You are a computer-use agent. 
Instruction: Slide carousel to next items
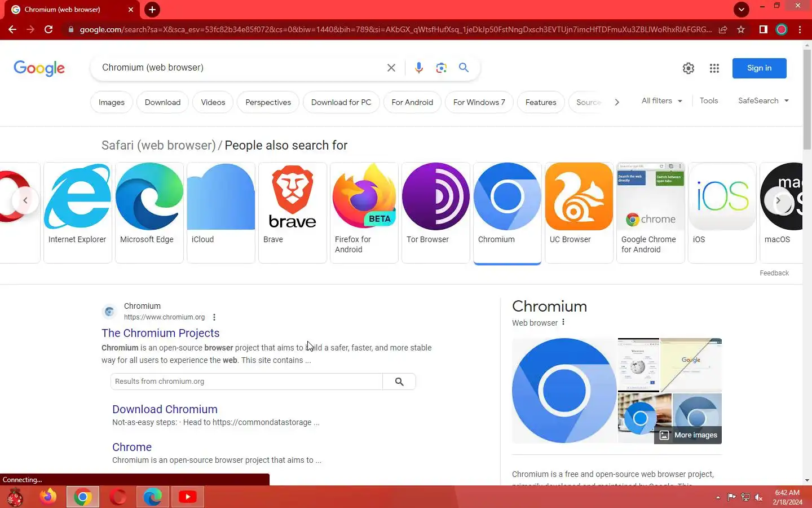[x=778, y=200]
